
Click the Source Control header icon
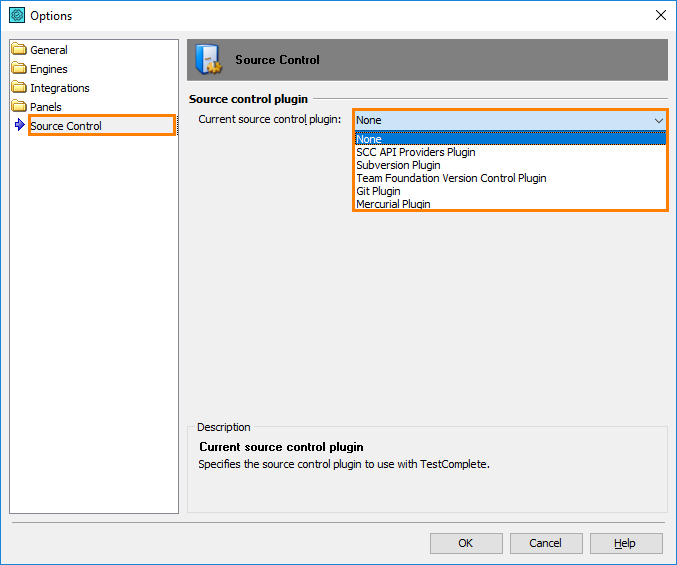tap(209, 60)
